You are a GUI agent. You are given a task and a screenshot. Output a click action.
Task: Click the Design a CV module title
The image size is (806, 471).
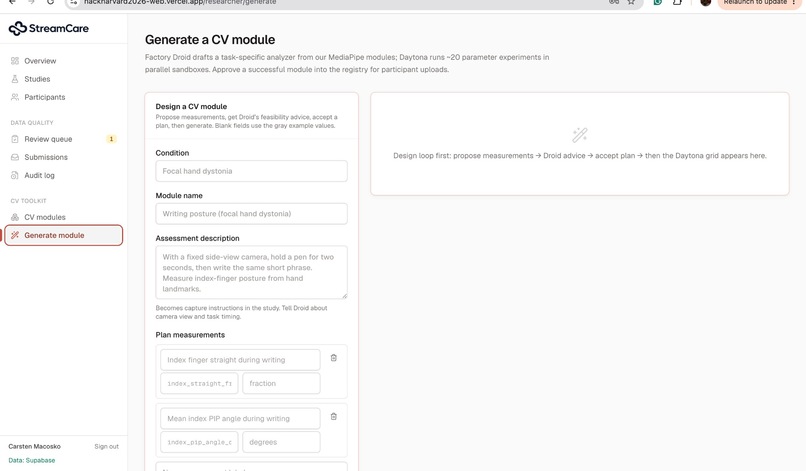[x=191, y=106]
